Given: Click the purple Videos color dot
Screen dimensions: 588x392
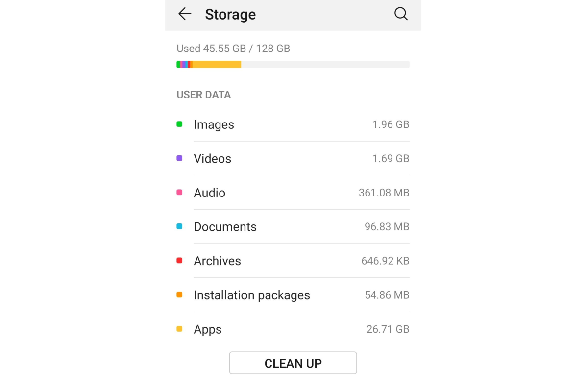Looking at the screenshot, I should click(179, 158).
